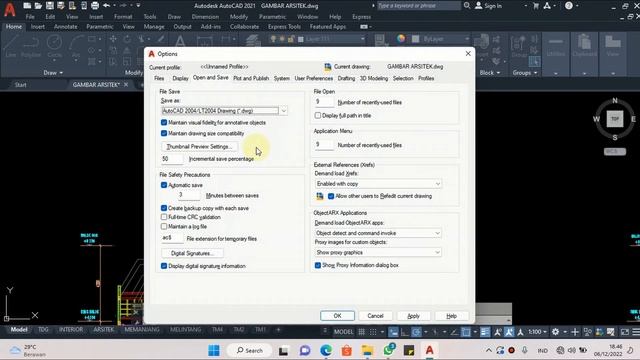Click the Undo arrow in quick access toolbar
The width and height of the screenshot is (640, 360).
pyautogui.click(x=107, y=6)
